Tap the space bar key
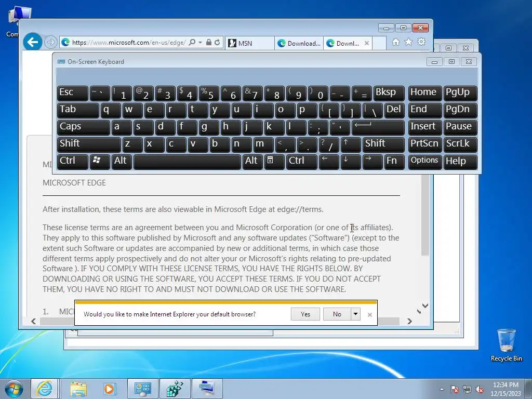532x399 pixels. click(x=187, y=162)
